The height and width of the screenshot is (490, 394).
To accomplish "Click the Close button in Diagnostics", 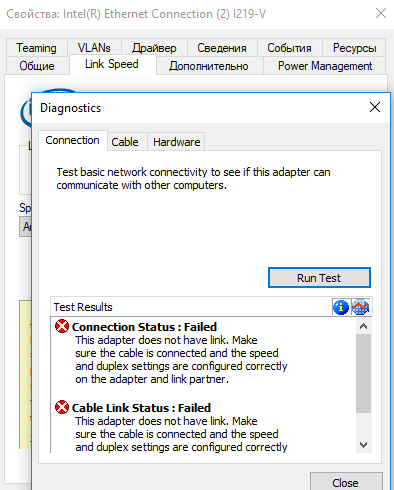I will pyautogui.click(x=346, y=482).
